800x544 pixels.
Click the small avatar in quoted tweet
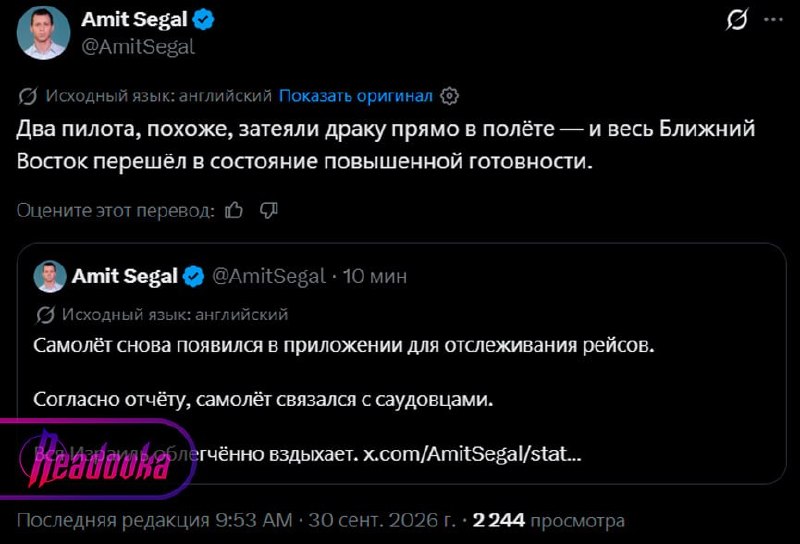tap(49, 276)
